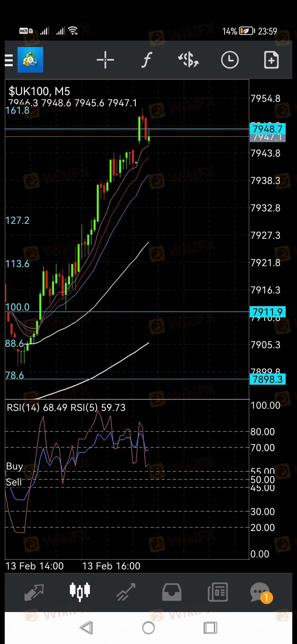Tap the 113.6 Fibonacci level label
Screen dimensions: 297x644
[17, 264]
